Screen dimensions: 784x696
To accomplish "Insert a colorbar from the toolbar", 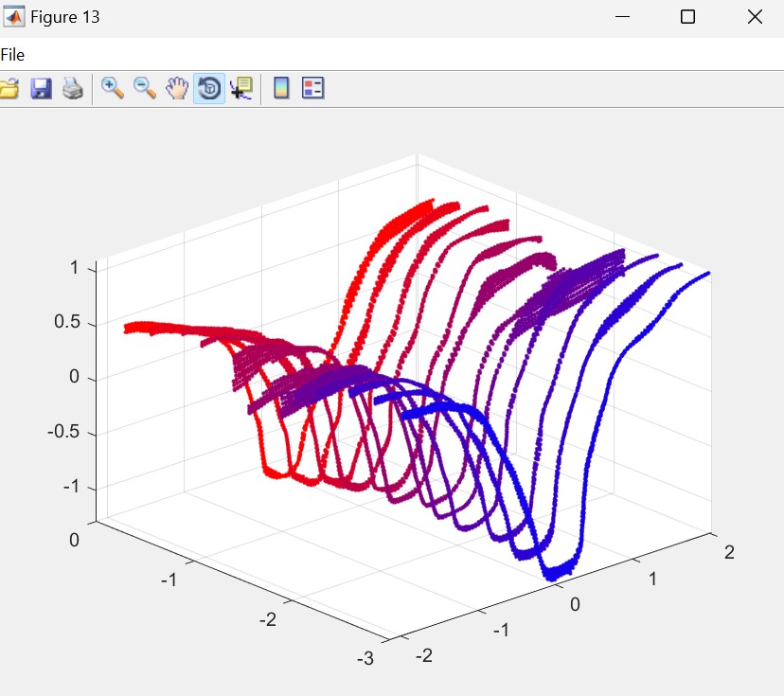I will click(x=281, y=89).
